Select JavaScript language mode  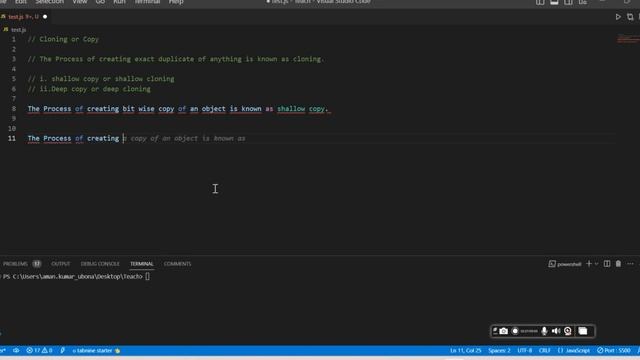[578, 350]
